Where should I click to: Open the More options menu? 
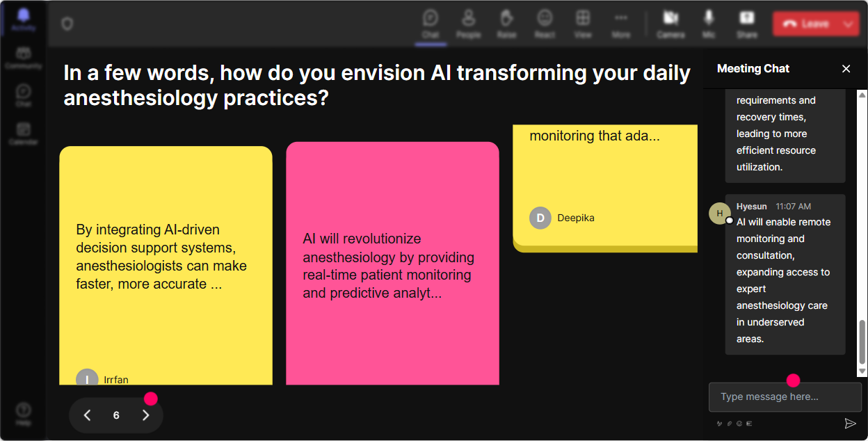point(621,24)
